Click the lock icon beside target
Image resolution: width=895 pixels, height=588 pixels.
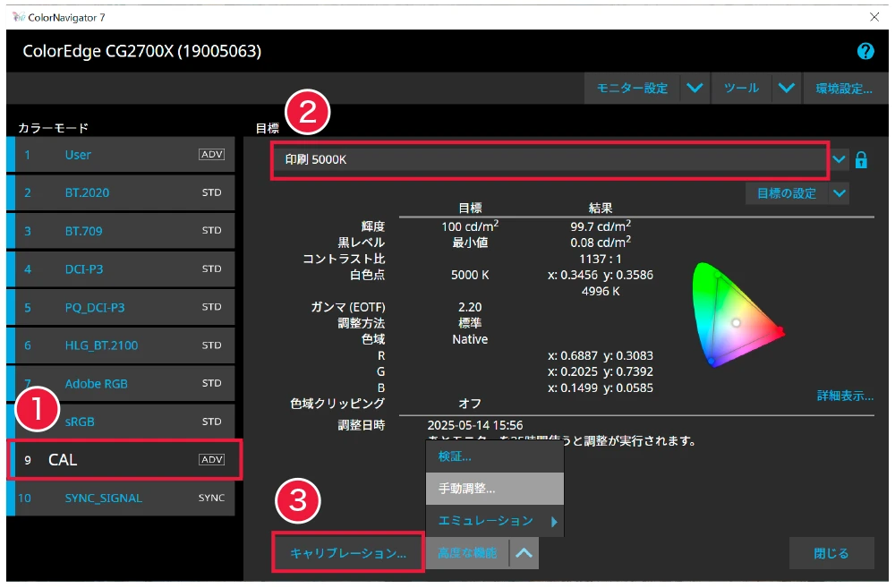(861, 160)
